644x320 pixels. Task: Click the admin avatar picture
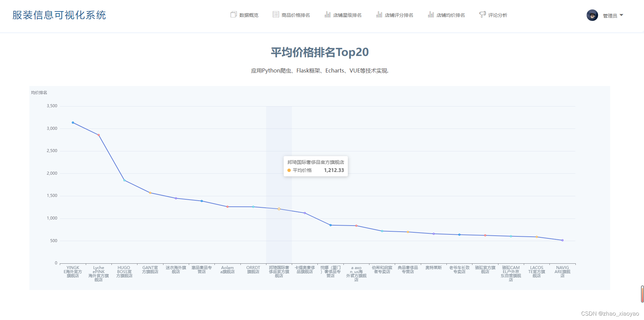(592, 15)
